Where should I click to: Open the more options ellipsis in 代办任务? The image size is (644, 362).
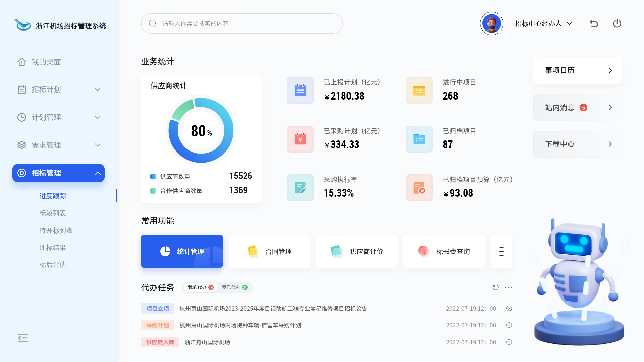coord(508,287)
